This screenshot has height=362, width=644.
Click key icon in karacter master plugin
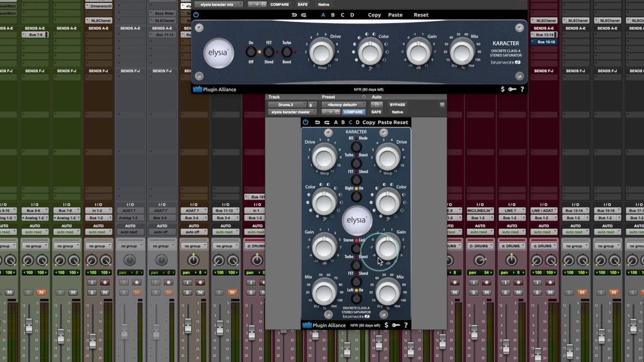click(x=396, y=325)
